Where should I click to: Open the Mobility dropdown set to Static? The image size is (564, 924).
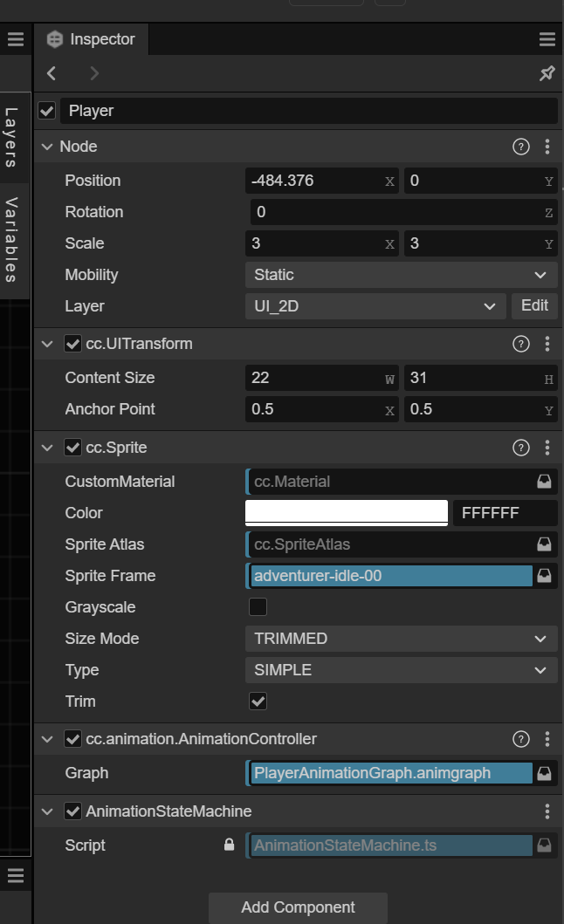coord(401,275)
